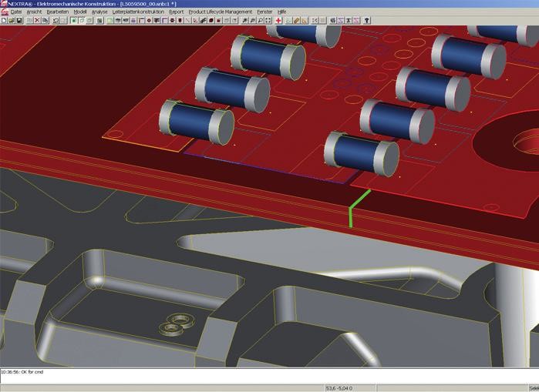Click the double-ring boss on the grey housing
Screen dimensions: 539x392
pos(176,325)
